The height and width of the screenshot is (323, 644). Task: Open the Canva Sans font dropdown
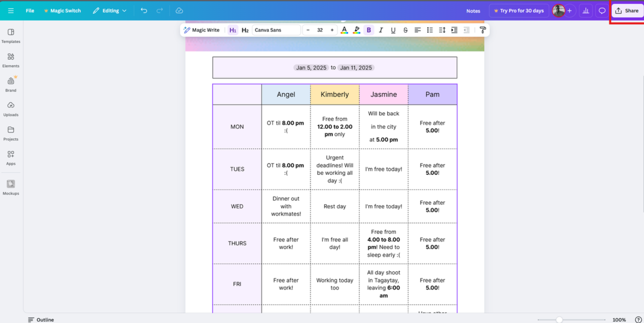click(x=276, y=30)
